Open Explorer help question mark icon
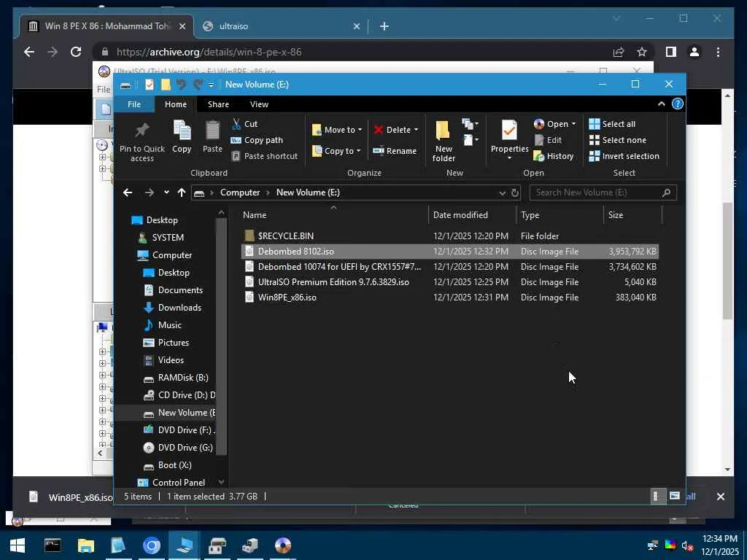This screenshot has width=747, height=560. click(678, 104)
